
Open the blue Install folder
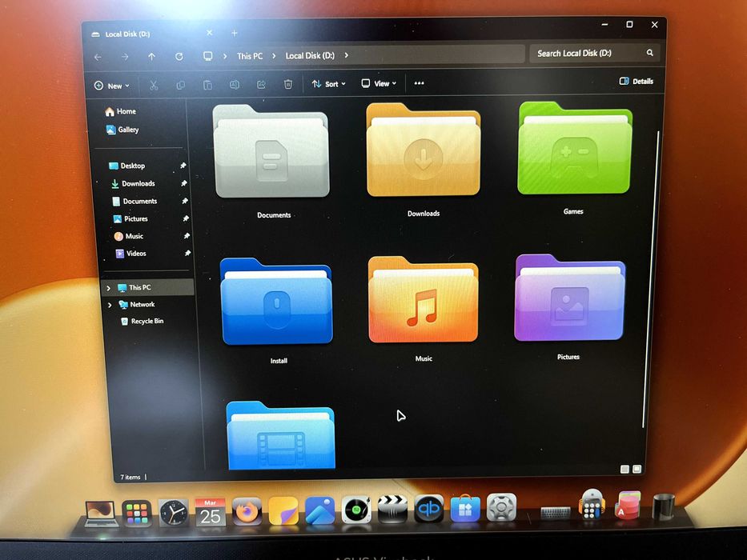pyautogui.click(x=276, y=302)
